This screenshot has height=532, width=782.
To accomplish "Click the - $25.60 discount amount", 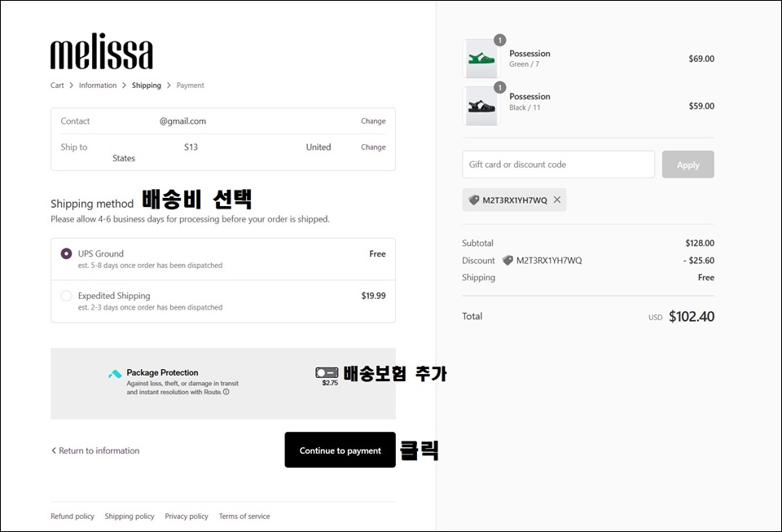I will (699, 260).
